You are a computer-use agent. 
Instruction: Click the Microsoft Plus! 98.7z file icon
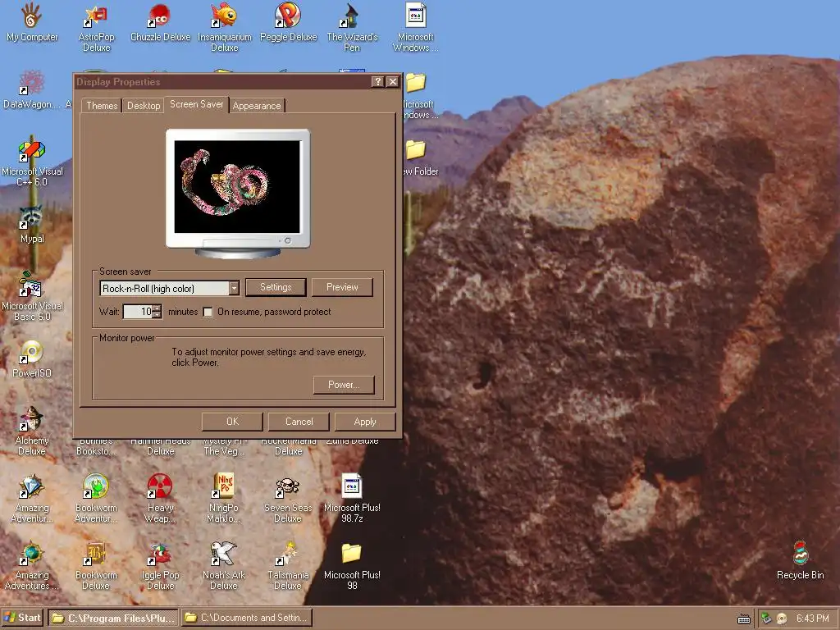point(351,487)
